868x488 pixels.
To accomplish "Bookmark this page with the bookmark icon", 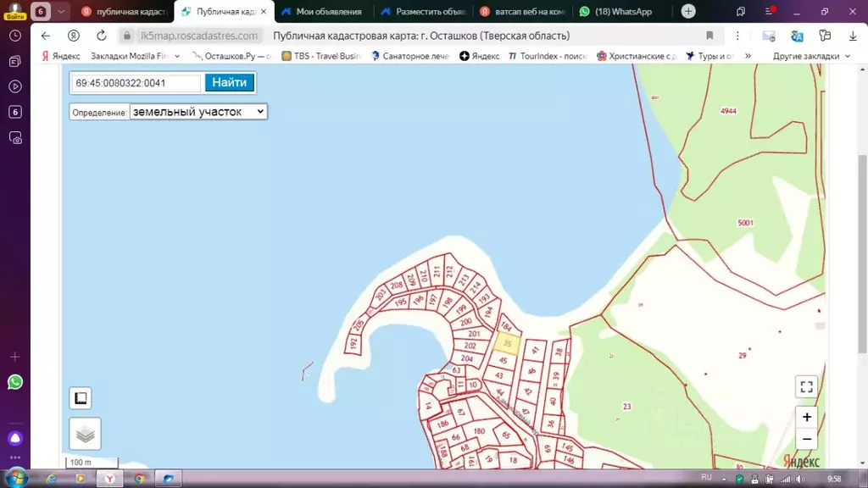I will coord(709,36).
